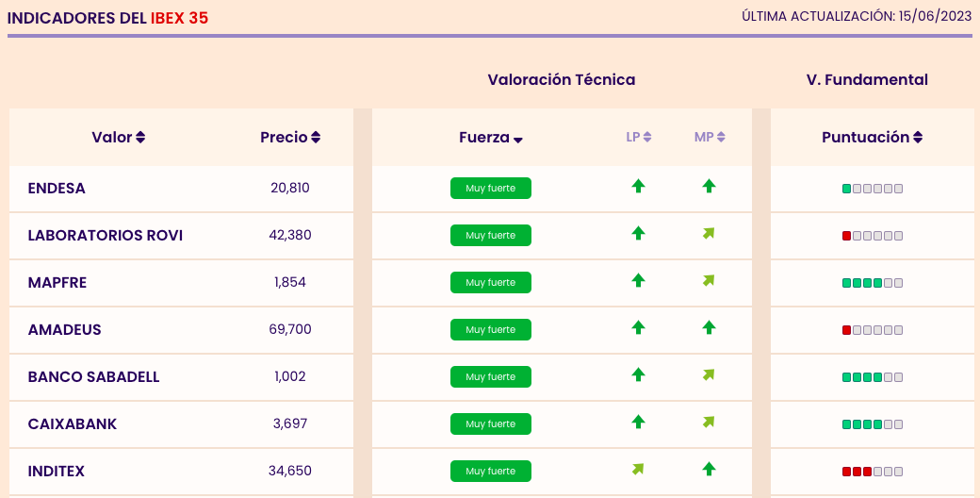This screenshot has height=498, width=980.
Task: Sort table by Valor column
Action: click(118, 138)
